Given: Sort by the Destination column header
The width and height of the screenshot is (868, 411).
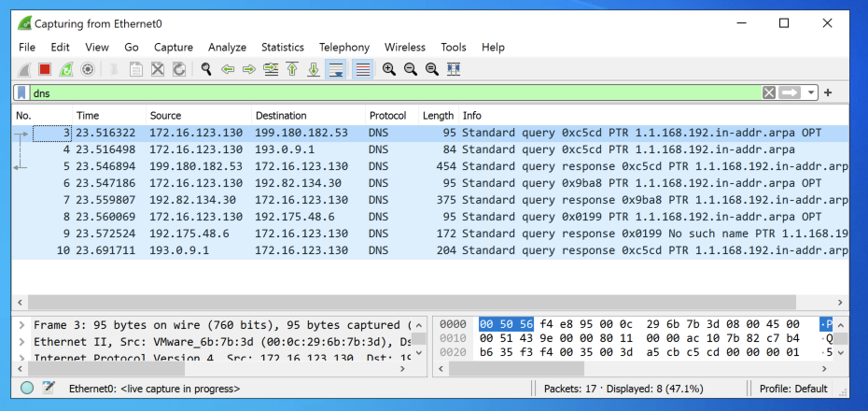Looking at the screenshot, I should [x=308, y=116].
